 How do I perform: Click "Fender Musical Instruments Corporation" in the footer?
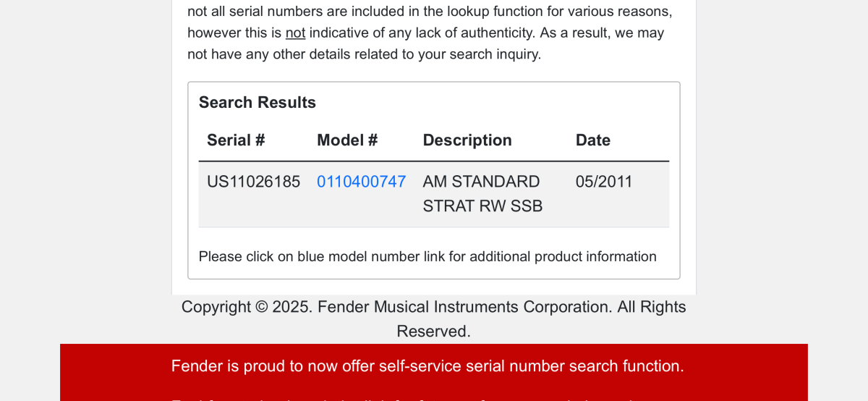click(x=465, y=307)
